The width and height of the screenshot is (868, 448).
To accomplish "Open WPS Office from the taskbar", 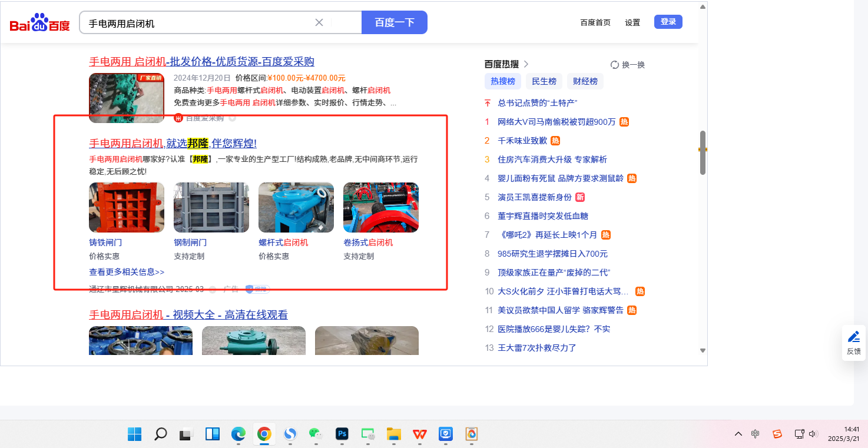I will [420, 434].
